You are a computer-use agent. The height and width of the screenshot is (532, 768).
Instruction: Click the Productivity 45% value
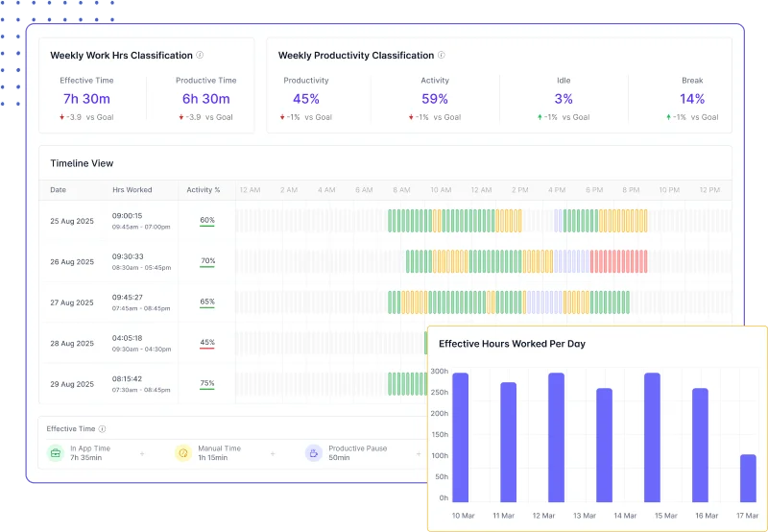click(x=306, y=99)
